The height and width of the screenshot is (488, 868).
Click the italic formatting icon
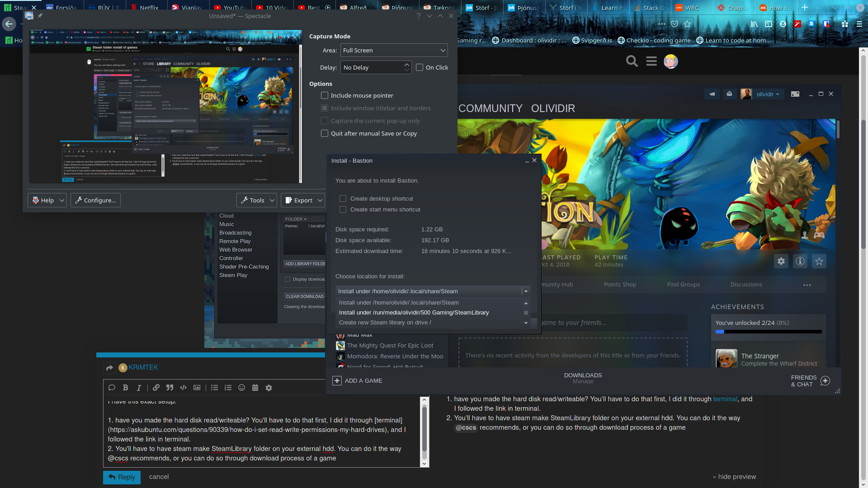[x=139, y=388]
